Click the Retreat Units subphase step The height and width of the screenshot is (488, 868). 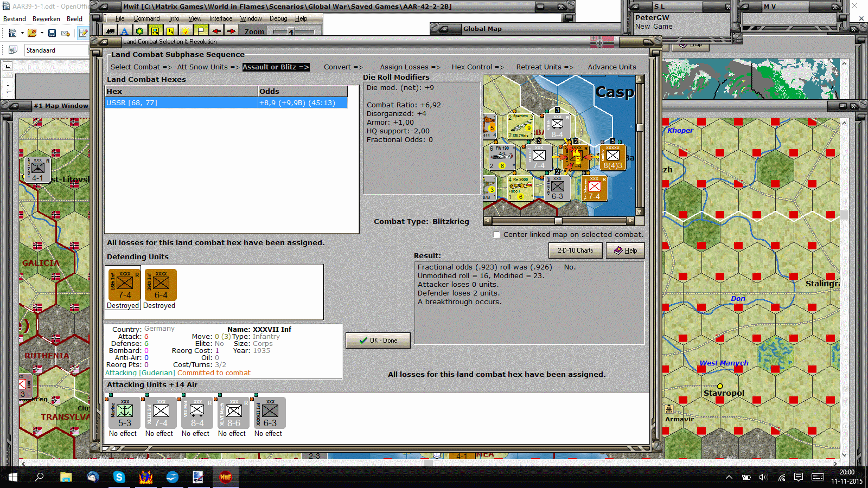tap(545, 67)
